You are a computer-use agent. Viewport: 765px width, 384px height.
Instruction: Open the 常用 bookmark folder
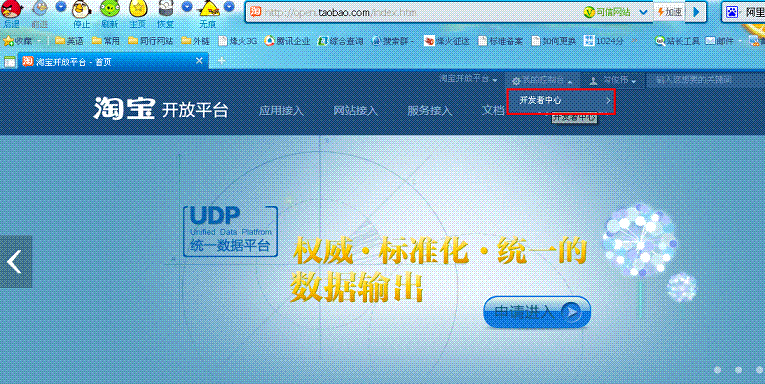[x=106, y=41]
